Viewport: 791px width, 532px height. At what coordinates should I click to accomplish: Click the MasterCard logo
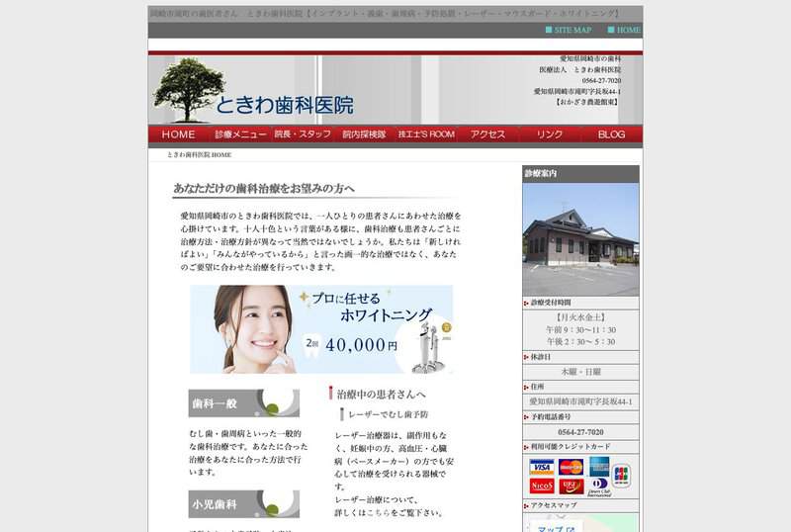(x=571, y=467)
